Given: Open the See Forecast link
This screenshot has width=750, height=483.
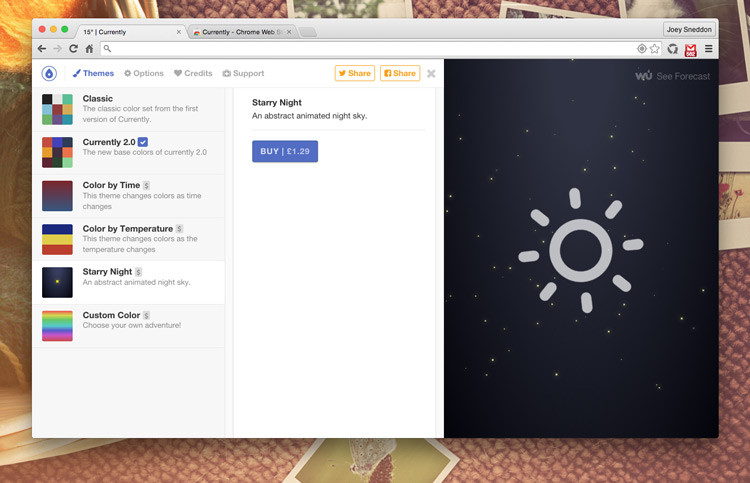Looking at the screenshot, I should pos(673,76).
